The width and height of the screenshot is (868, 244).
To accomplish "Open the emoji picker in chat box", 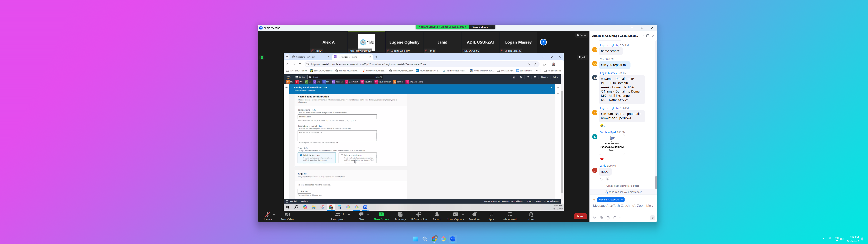I will tap(601, 218).
